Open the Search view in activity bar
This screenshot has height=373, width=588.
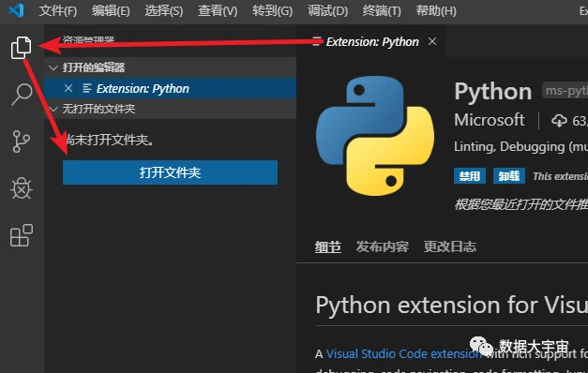tap(22, 94)
